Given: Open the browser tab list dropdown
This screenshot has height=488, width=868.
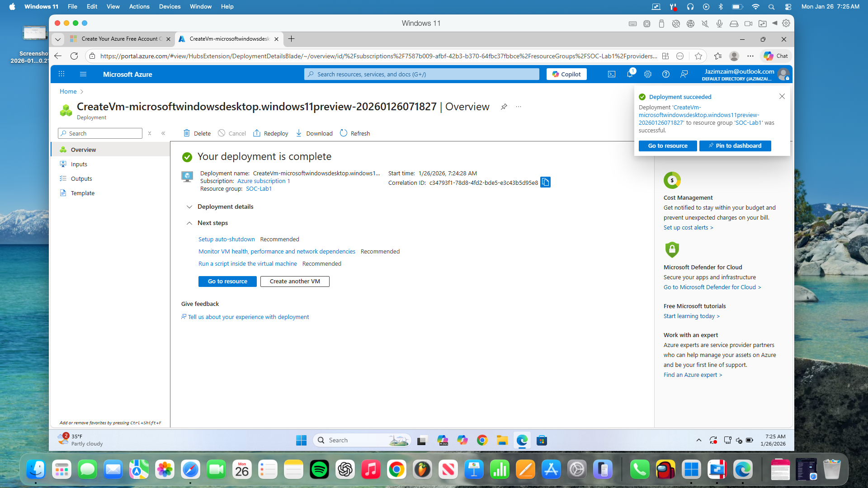Looking at the screenshot, I should tap(58, 39).
